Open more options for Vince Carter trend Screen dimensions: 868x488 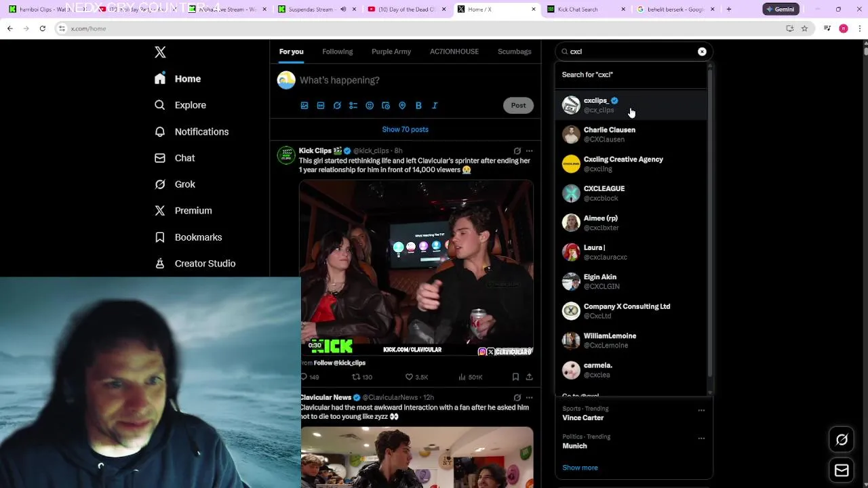[x=701, y=410]
